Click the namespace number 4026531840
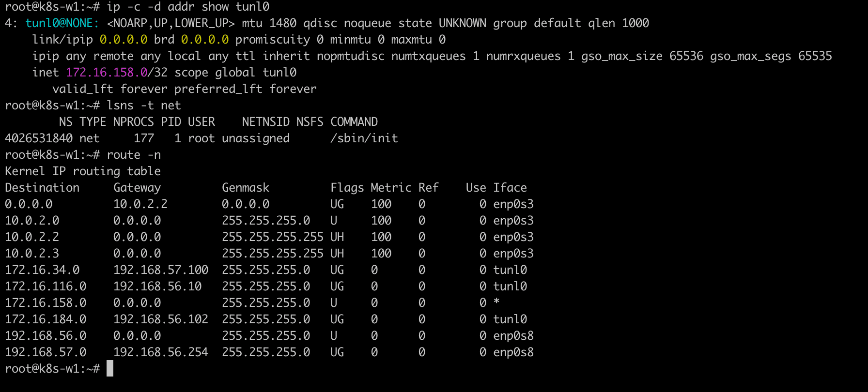This screenshot has width=868, height=392. point(39,138)
